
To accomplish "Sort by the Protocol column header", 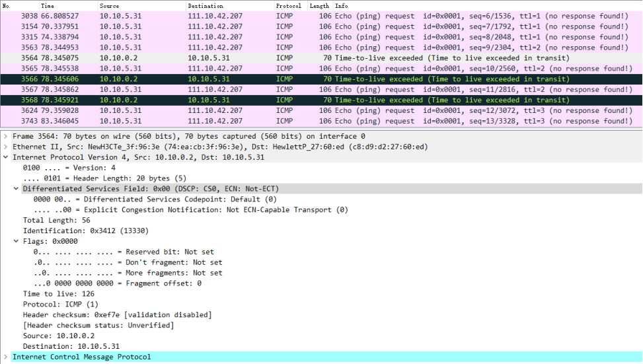I will (291, 6).
